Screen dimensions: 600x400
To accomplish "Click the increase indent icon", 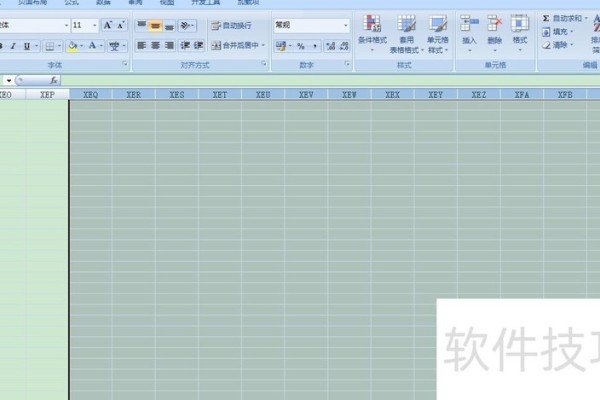I will 198,46.
